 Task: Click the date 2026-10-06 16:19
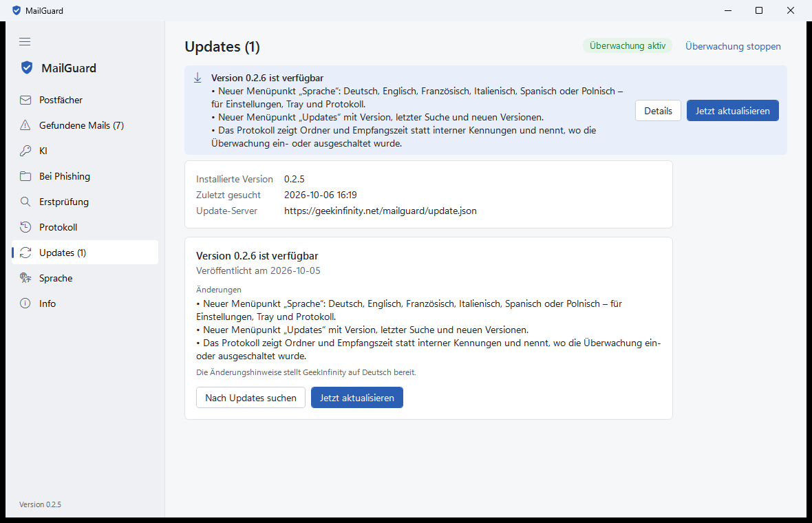(321, 195)
